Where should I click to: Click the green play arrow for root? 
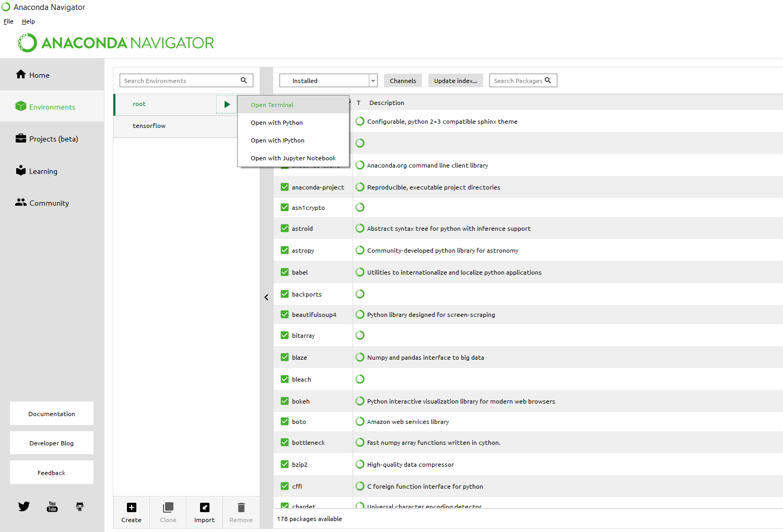pos(227,104)
